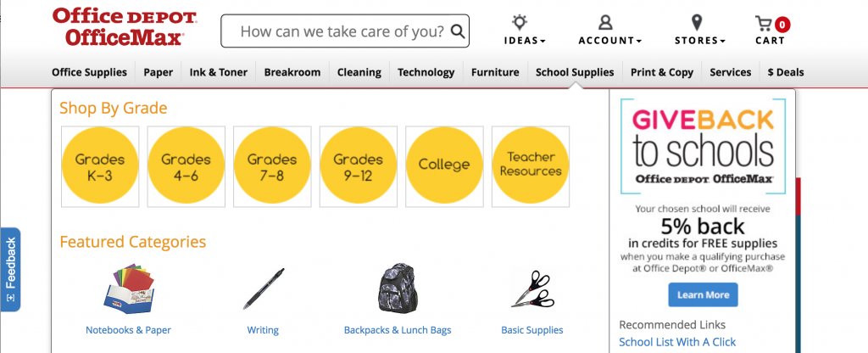This screenshot has height=353, width=868.
Task: Expand the Account dropdown
Action: [609, 40]
